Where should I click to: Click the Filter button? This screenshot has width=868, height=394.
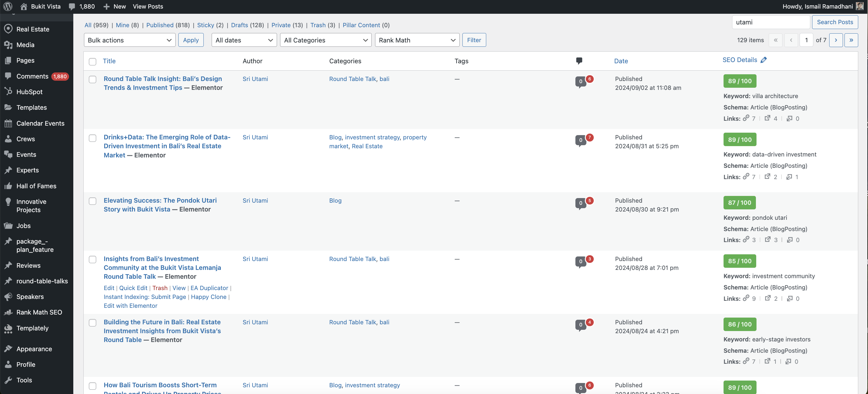pos(474,40)
